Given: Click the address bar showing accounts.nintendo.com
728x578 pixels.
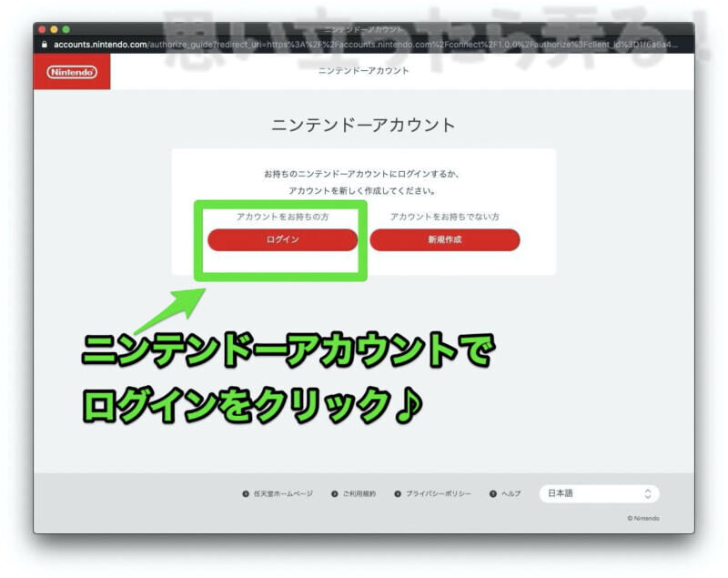Looking at the screenshot, I should tap(365, 45).
